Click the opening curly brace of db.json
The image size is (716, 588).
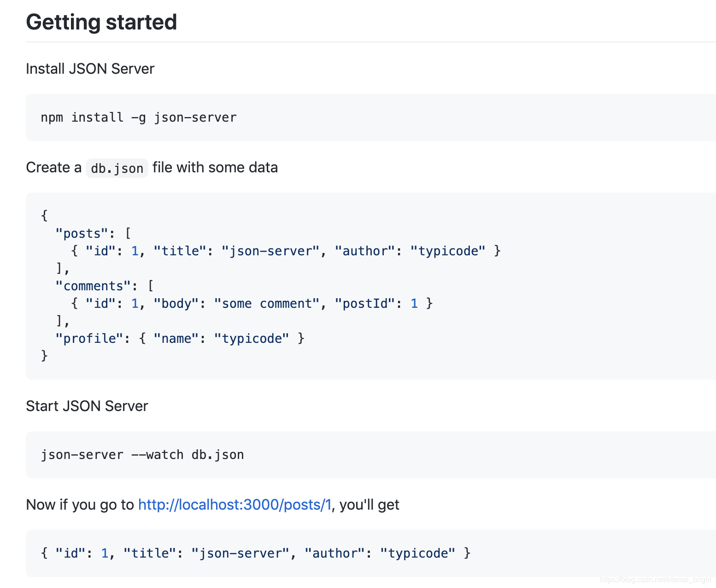click(44, 215)
